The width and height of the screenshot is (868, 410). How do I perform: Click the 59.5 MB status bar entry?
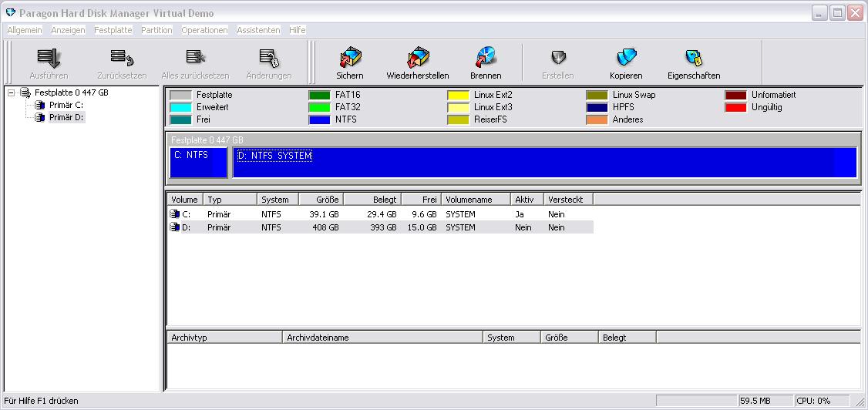[765, 401]
